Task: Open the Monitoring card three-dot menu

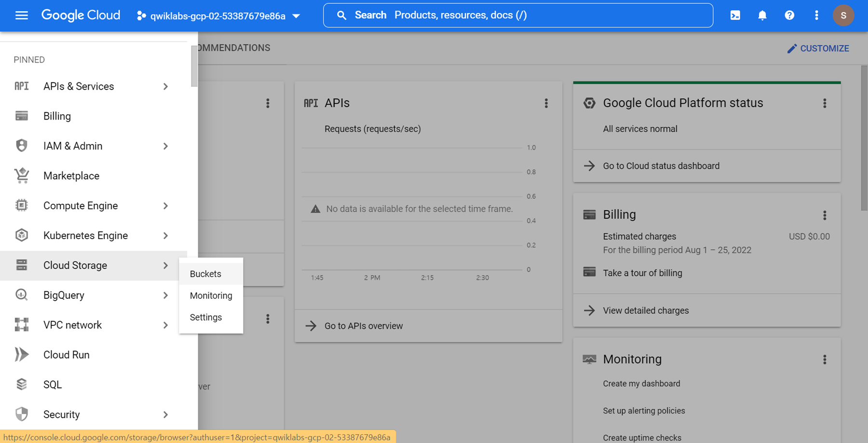Action: [825, 360]
